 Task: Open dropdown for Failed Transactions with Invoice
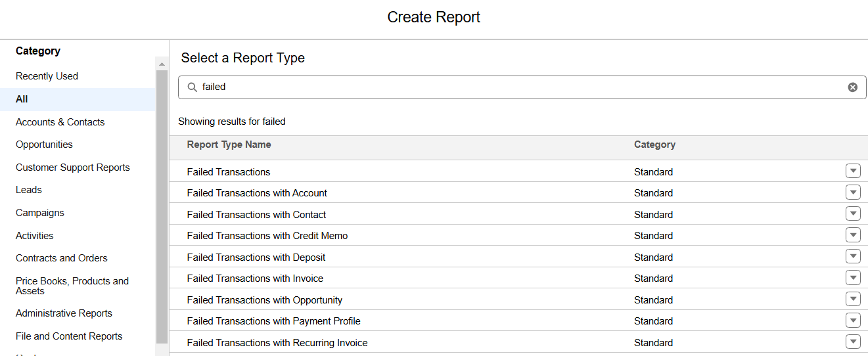coord(853,278)
